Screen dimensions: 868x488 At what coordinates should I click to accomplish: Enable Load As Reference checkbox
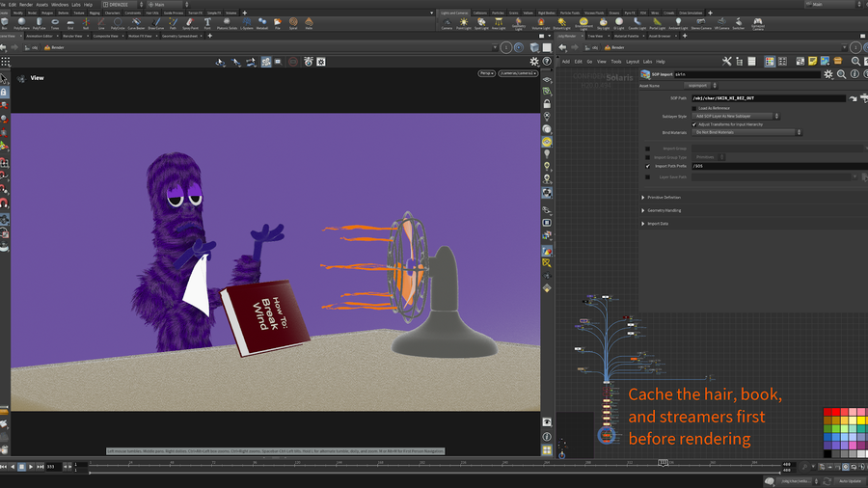[x=694, y=108]
